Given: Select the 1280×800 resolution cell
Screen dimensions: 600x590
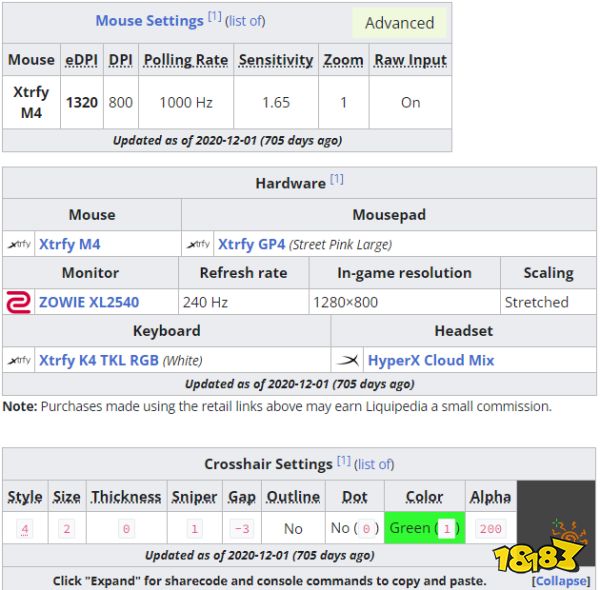Looking at the screenshot, I should (404, 302).
